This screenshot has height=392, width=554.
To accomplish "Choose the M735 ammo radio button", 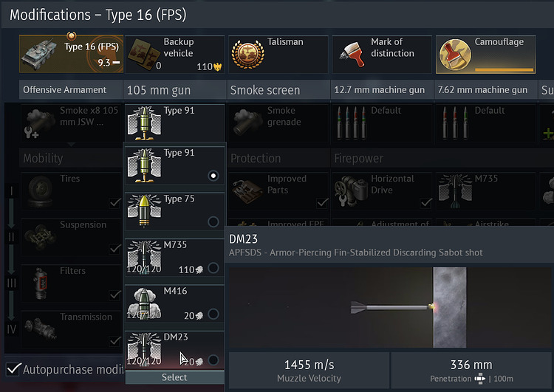I will [x=213, y=268].
